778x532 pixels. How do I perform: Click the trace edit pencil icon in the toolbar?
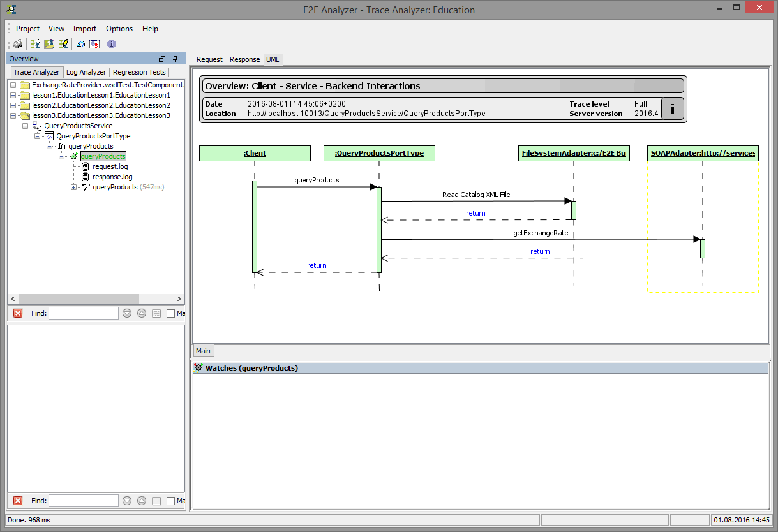[x=63, y=43]
